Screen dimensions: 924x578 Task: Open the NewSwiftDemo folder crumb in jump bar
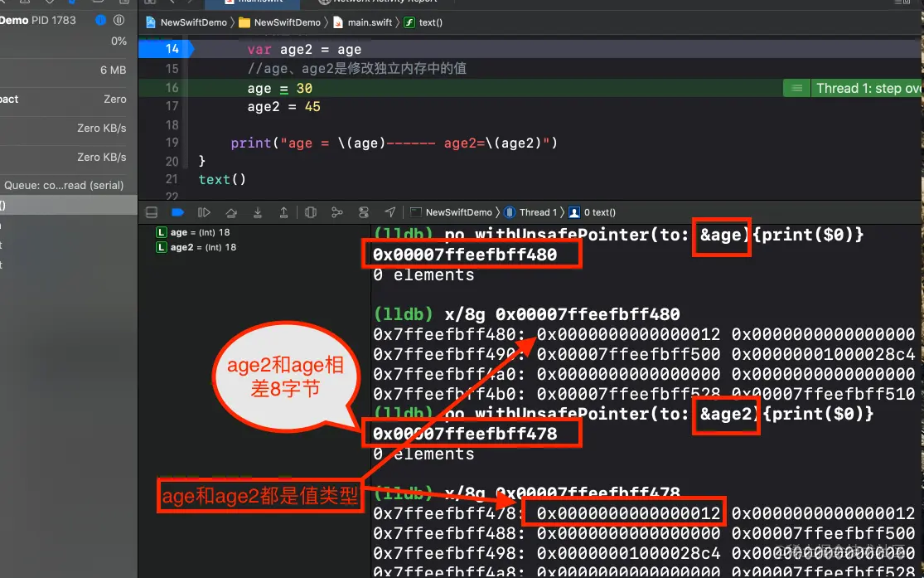click(280, 22)
